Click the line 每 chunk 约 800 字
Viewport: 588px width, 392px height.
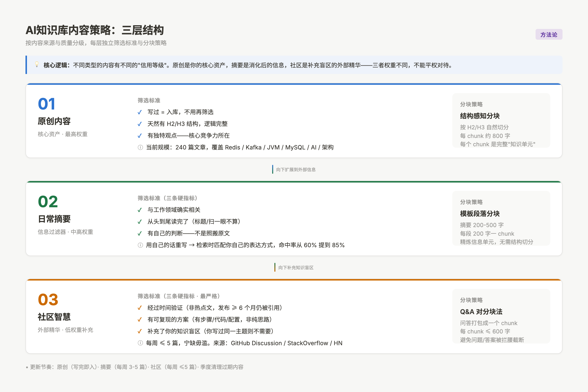coord(485,136)
